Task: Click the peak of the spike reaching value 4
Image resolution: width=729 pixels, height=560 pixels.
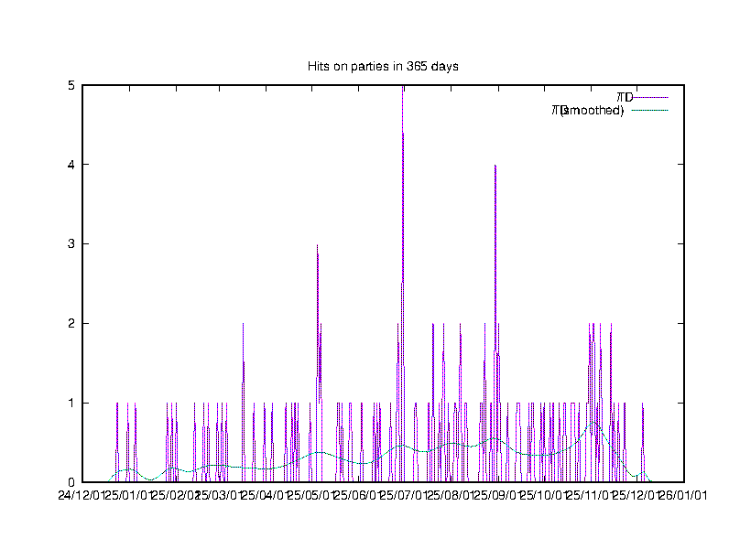Action: click(x=495, y=167)
